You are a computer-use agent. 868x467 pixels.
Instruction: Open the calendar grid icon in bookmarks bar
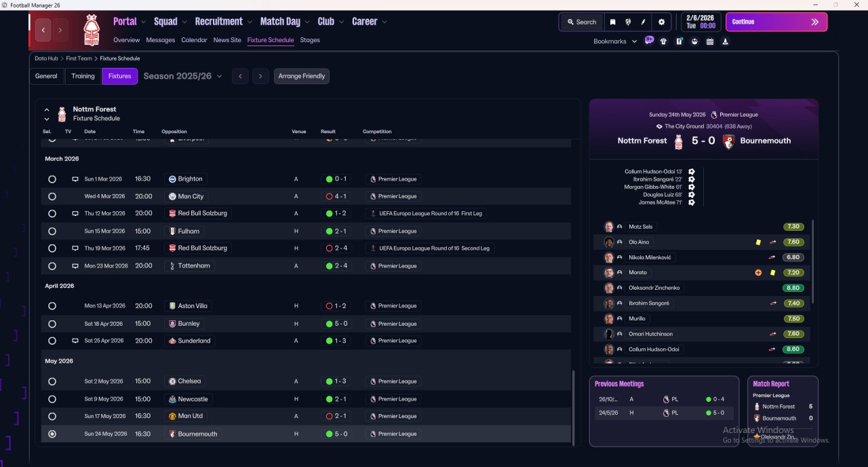710,41
